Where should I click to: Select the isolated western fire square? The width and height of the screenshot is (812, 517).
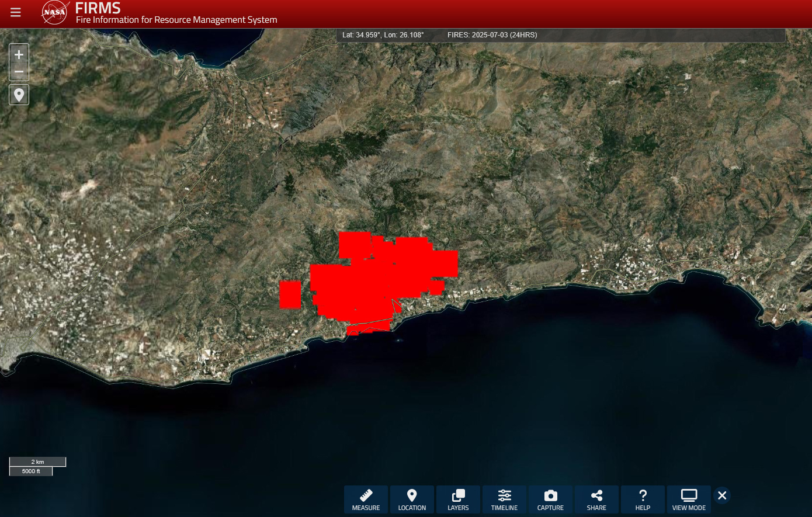pos(290,294)
